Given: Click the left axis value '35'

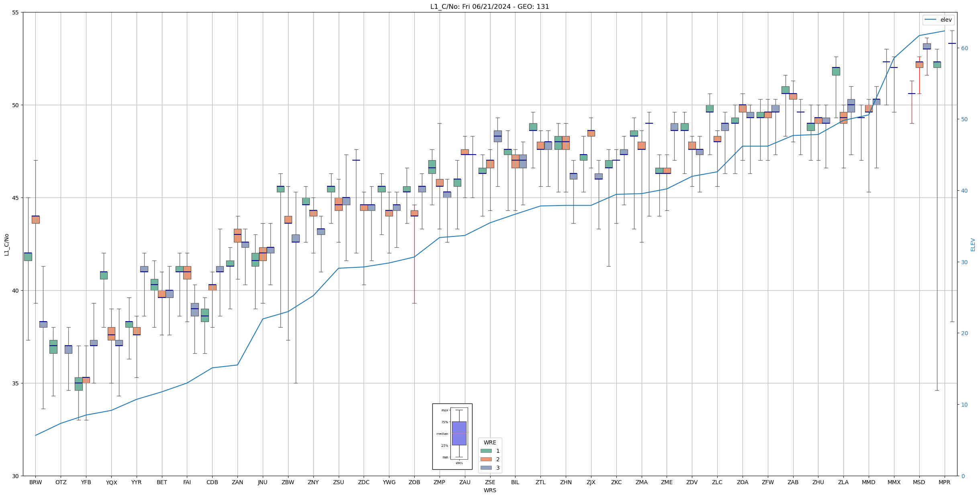Looking at the screenshot, I should click(x=16, y=383).
